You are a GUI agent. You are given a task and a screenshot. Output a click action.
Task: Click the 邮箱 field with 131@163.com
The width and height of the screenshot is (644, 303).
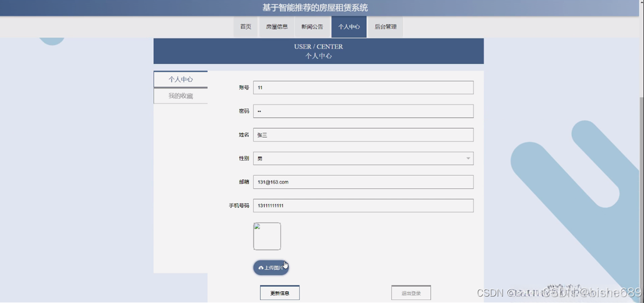tap(363, 182)
